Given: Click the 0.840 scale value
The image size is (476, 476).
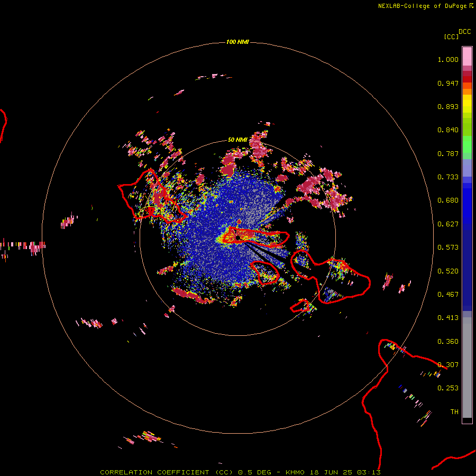Looking at the screenshot, I should [448, 130].
